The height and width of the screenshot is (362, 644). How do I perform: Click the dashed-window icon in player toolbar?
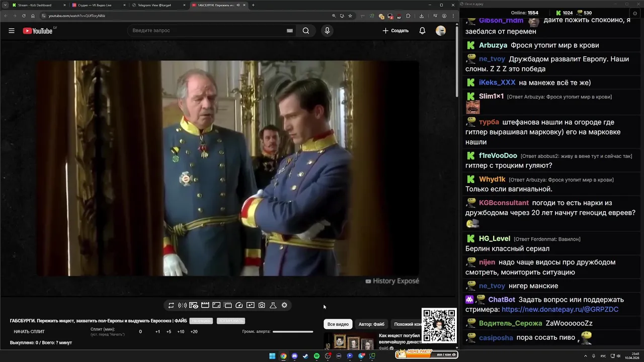pyautogui.click(x=228, y=305)
